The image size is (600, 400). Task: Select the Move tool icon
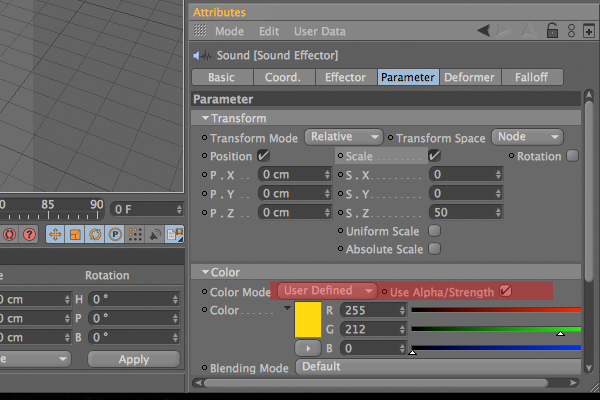click(x=55, y=234)
